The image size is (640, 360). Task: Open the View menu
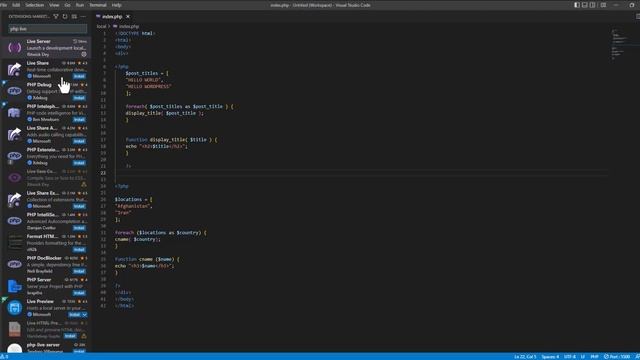tap(54, 5)
